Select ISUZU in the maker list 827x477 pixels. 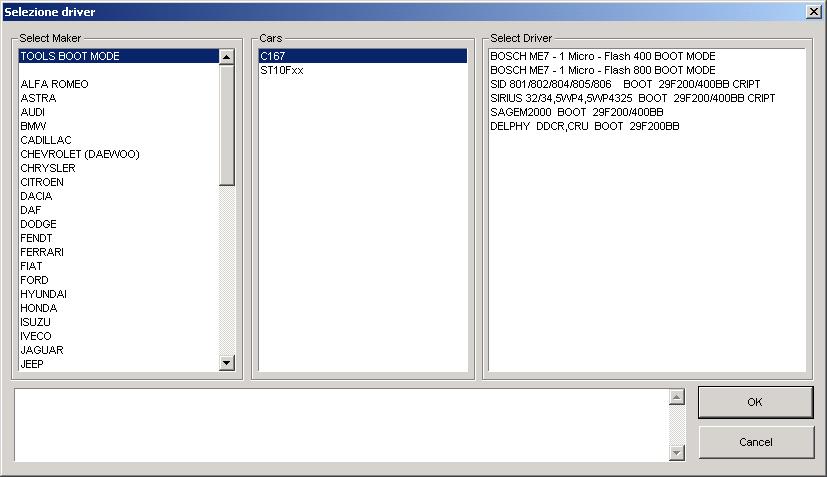coord(119,322)
